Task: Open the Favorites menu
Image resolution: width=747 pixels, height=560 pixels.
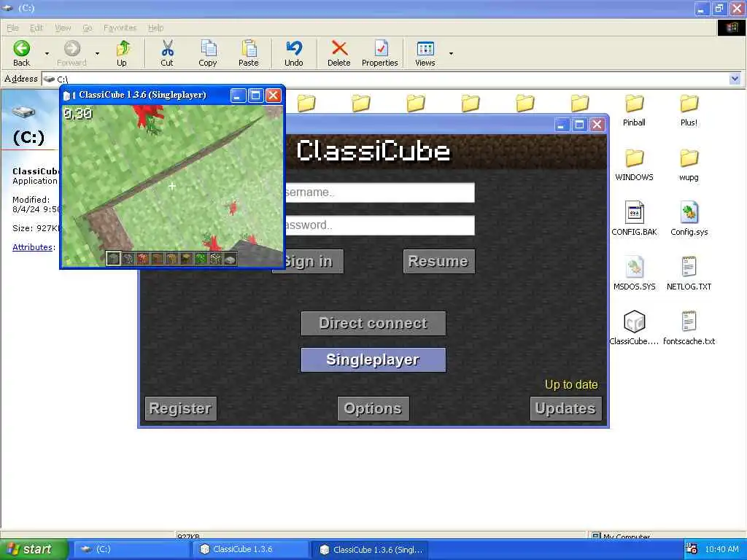Action: 120,28
